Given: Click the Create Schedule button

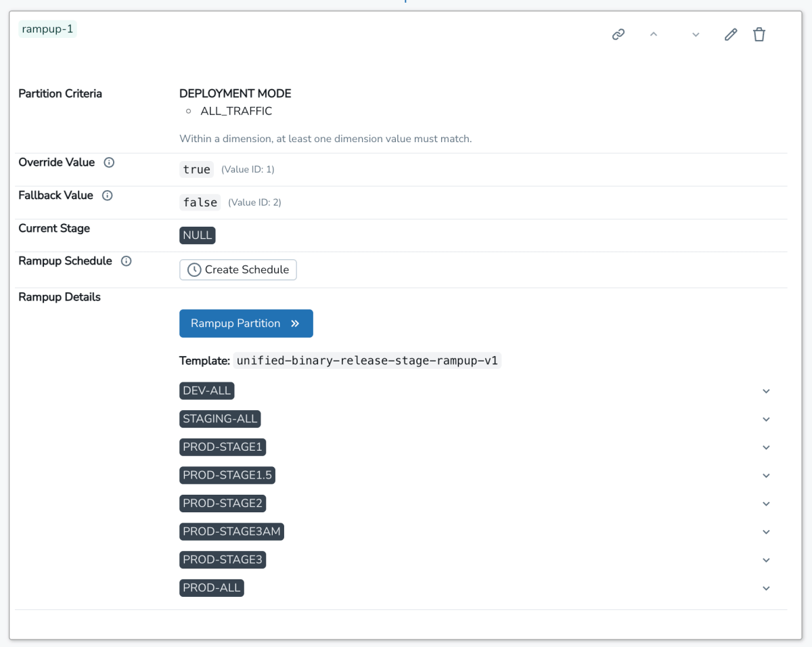Looking at the screenshot, I should (238, 269).
